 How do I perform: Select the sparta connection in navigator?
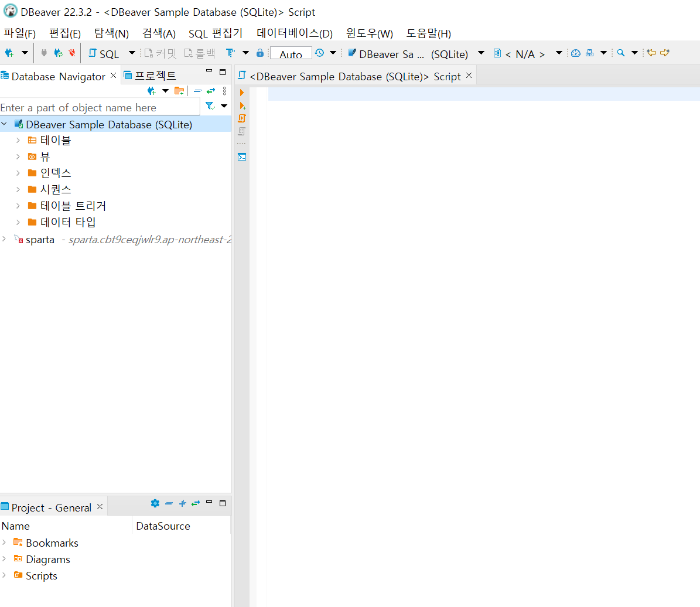tap(40, 240)
